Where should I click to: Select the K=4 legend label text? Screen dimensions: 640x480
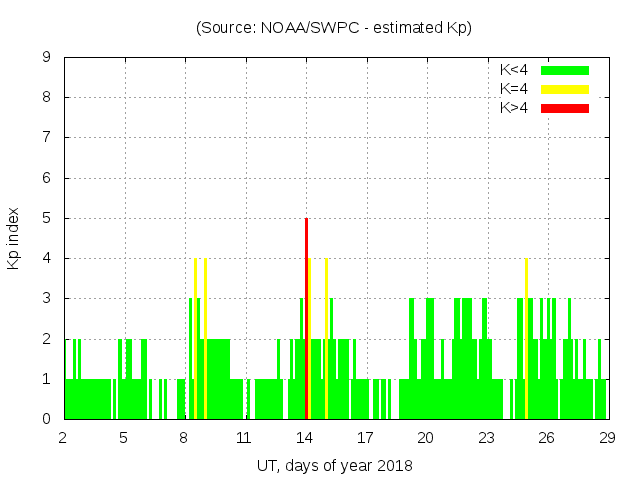point(515,89)
